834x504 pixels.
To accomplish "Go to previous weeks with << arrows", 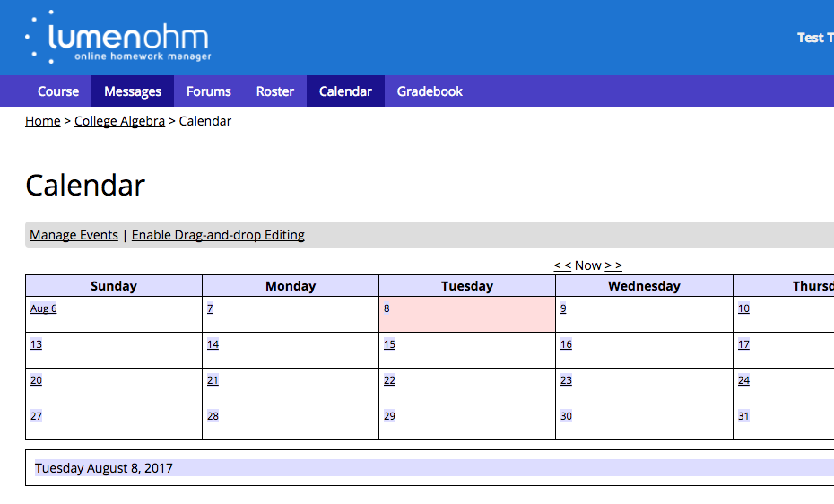I will pos(562,265).
